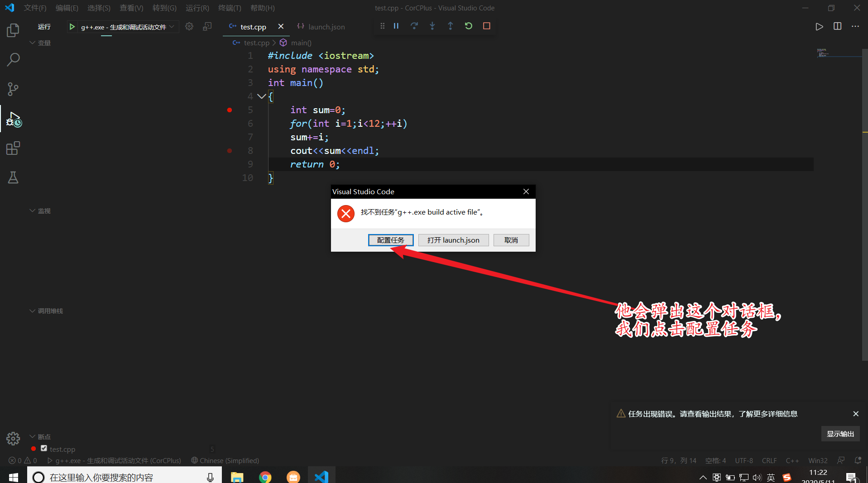
Task: Open the Search view in activity bar
Action: click(x=13, y=59)
